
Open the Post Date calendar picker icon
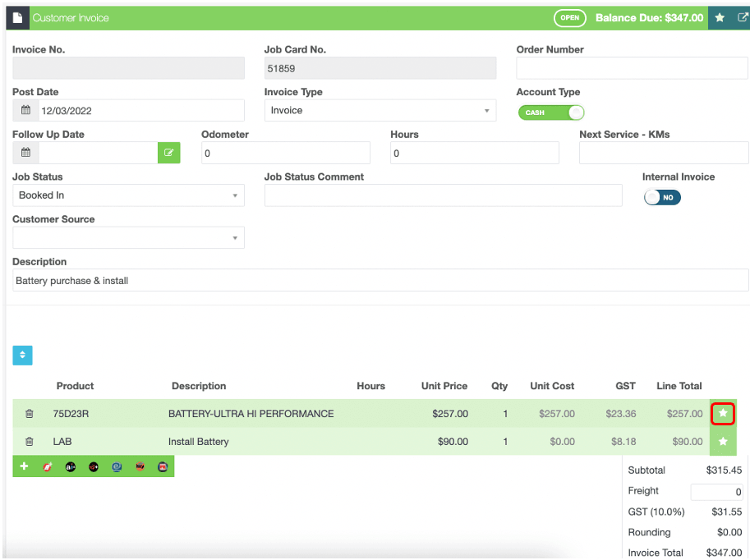pos(25,111)
